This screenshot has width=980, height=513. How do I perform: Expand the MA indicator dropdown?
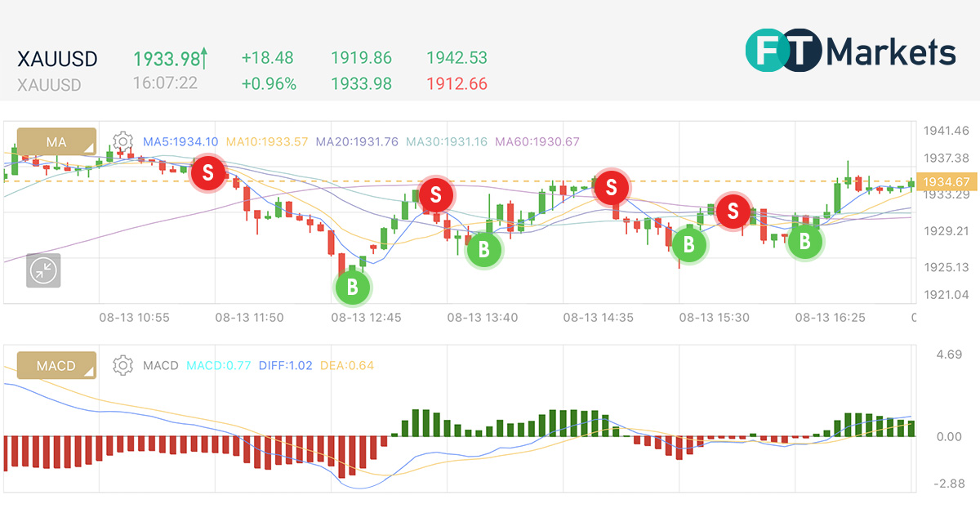tap(57, 141)
